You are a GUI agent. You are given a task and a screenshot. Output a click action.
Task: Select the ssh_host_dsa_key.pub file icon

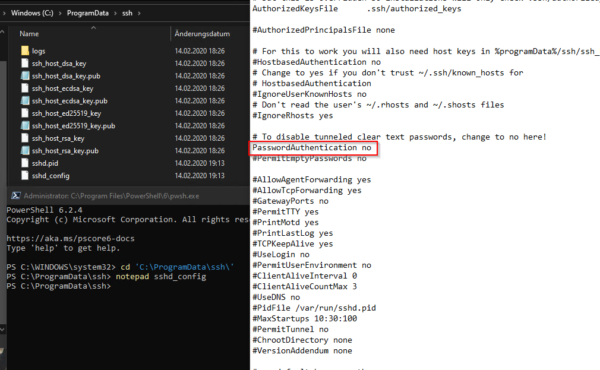tap(25, 76)
